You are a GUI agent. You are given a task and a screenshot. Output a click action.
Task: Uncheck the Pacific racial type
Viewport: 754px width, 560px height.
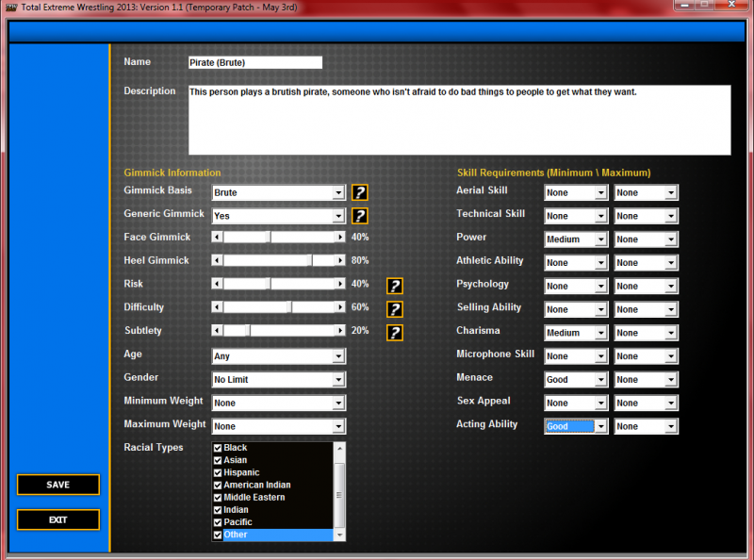(x=218, y=522)
